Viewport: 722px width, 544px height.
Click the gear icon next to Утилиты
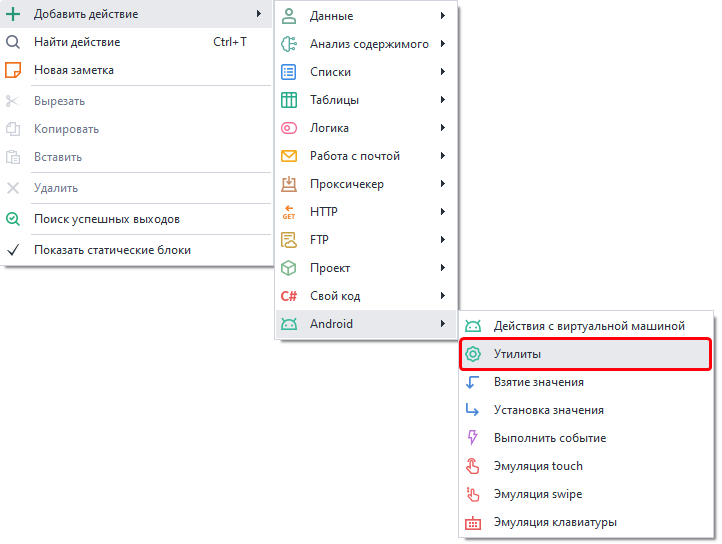click(474, 354)
